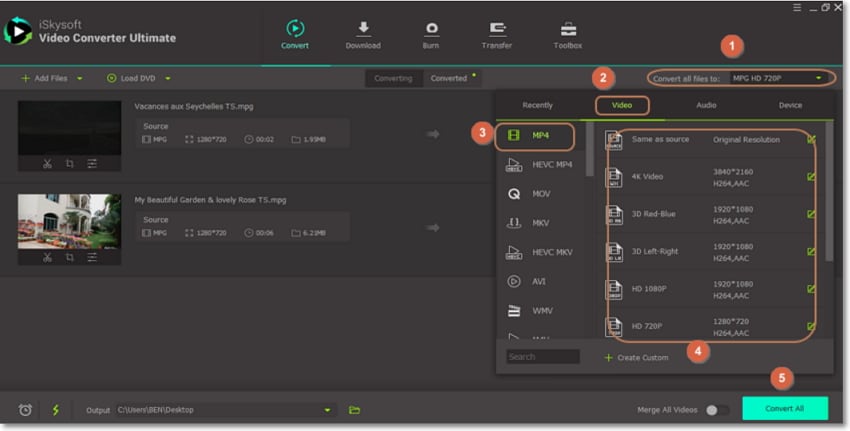The image size is (850, 431).
Task: Select the MKV format
Action: [540, 223]
